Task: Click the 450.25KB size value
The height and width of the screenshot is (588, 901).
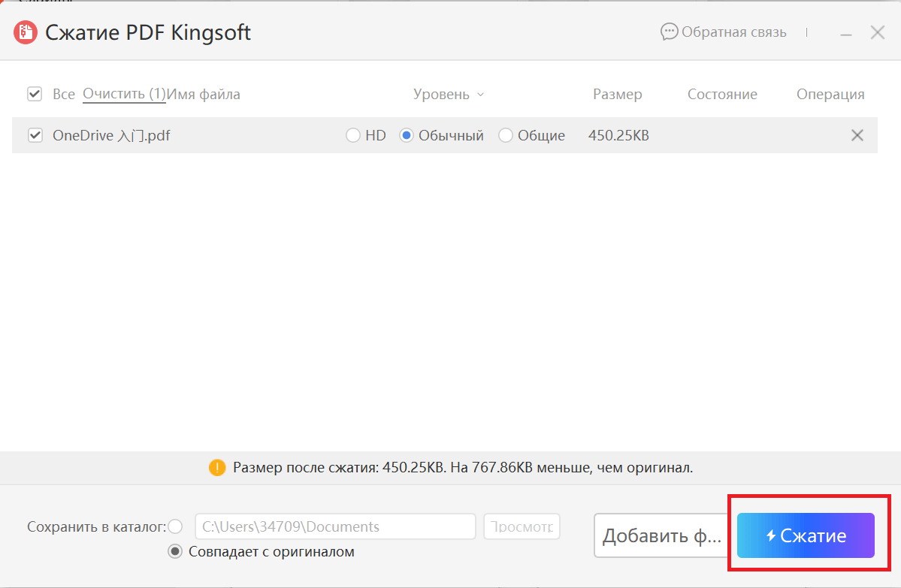Action: click(x=619, y=135)
